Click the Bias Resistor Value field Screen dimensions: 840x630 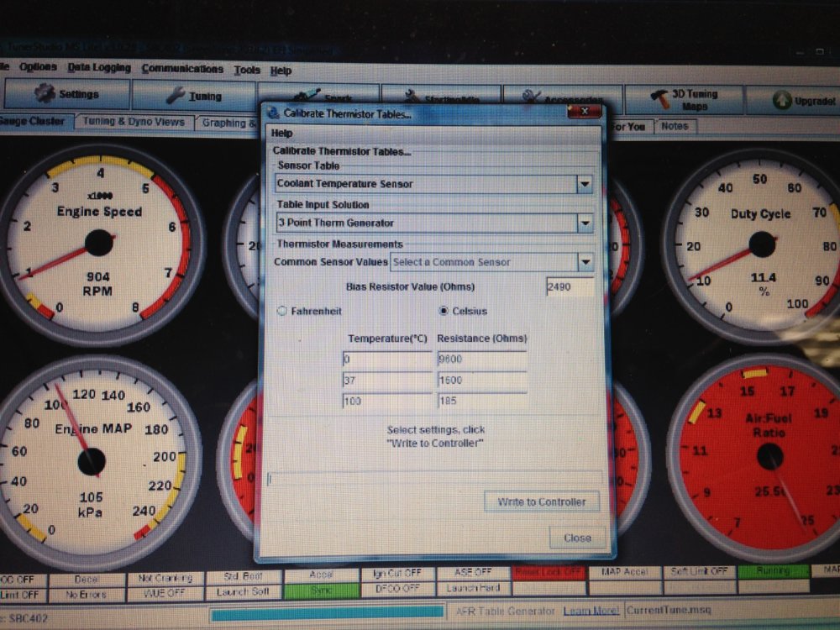click(570, 286)
